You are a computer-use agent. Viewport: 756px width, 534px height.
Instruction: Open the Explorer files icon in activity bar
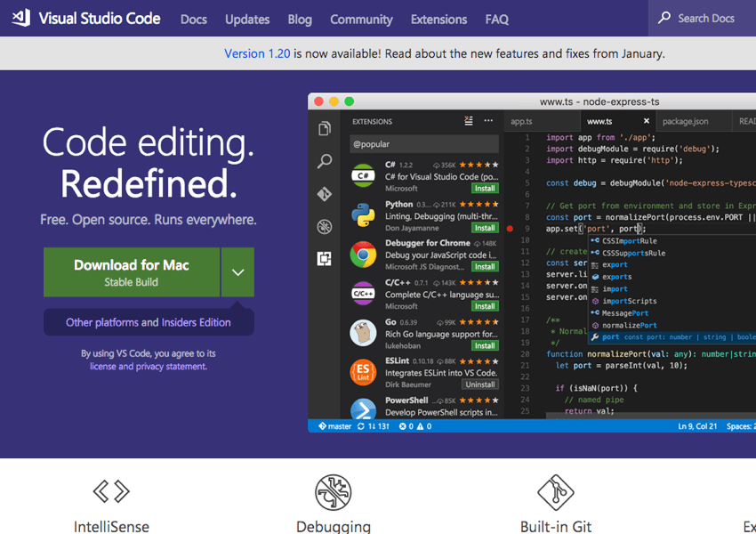325,128
